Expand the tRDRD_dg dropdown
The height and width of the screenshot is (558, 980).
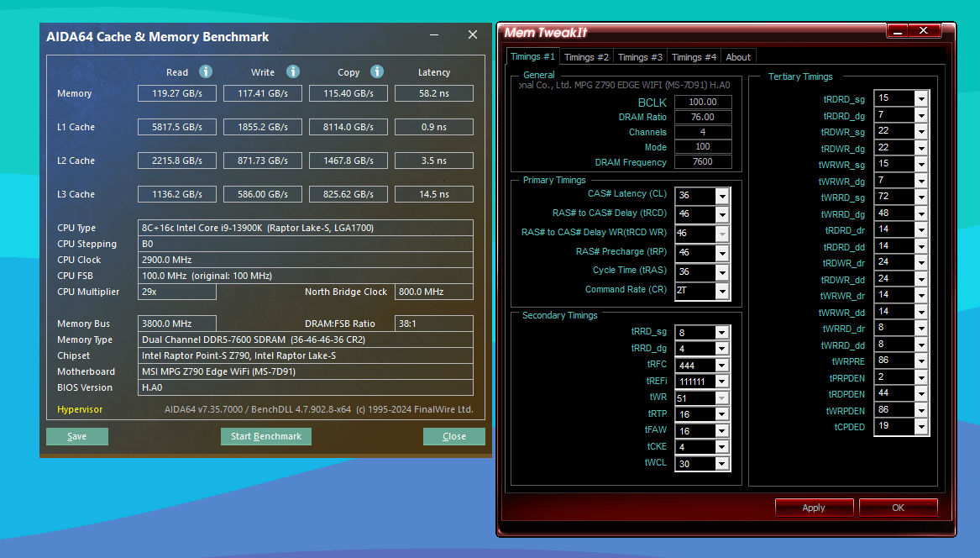pyautogui.click(x=921, y=115)
